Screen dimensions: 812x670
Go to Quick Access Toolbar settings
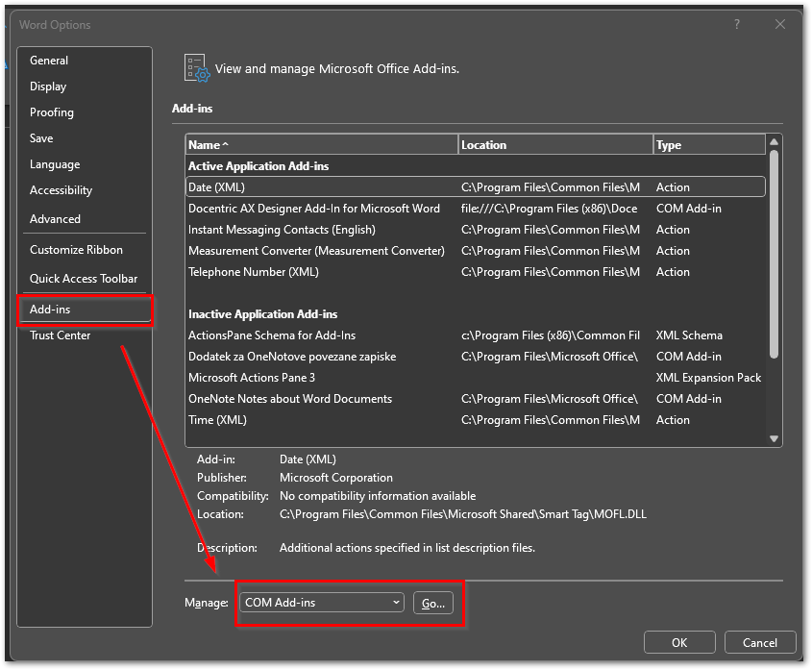84,279
